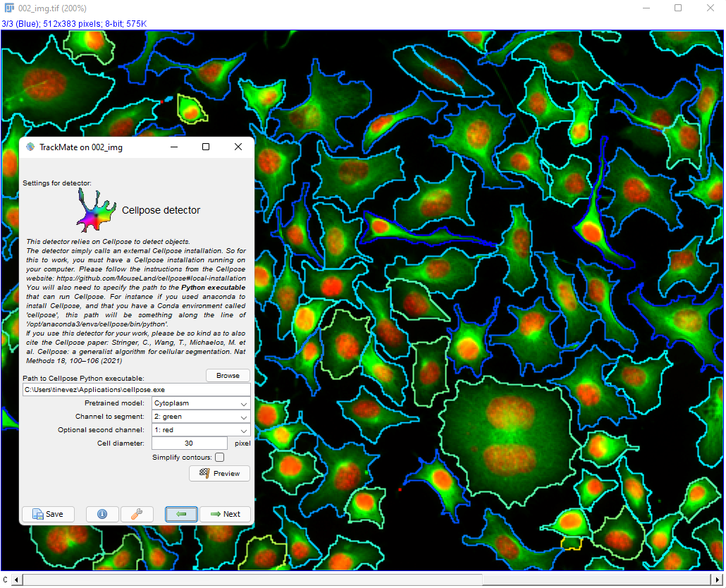This screenshot has width=726, height=588.
Task: Click the Next button
Action: [225, 514]
